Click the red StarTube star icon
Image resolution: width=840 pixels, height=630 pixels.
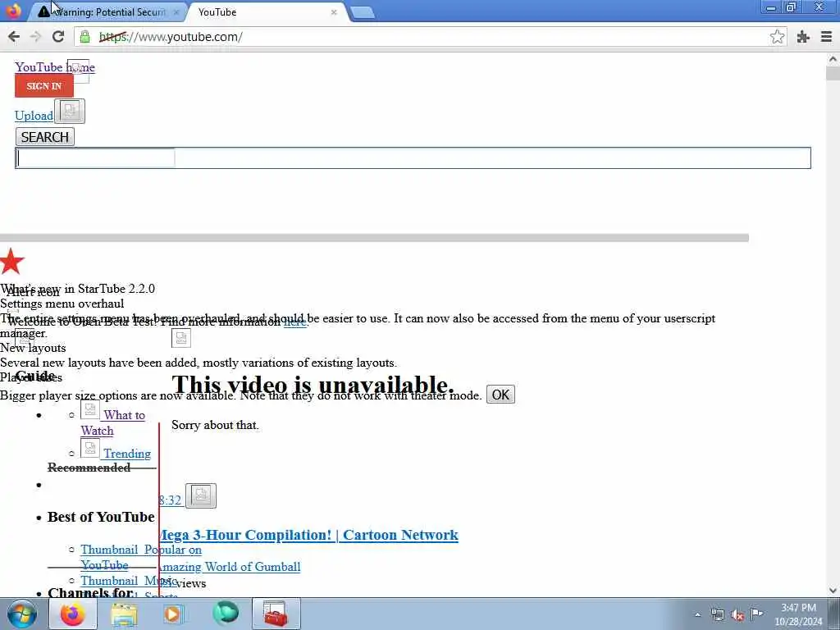tap(11, 262)
